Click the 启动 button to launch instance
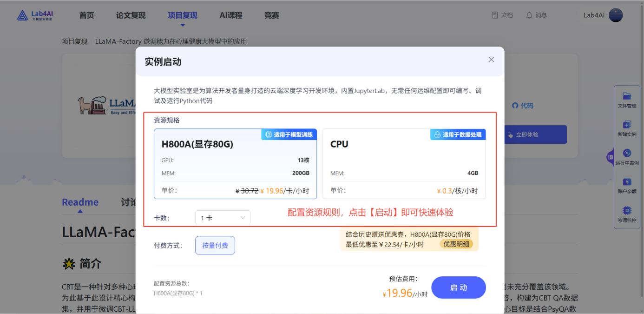644x314 pixels. pos(458,287)
